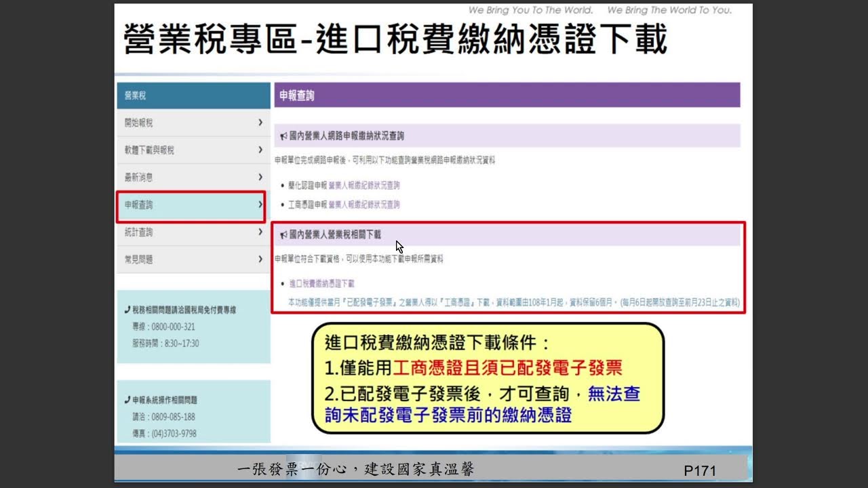Open 營業人報繳紀錄狀況查詢 link for 工商憑證申報
This screenshot has height=488, width=868.
click(x=364, y=204)
